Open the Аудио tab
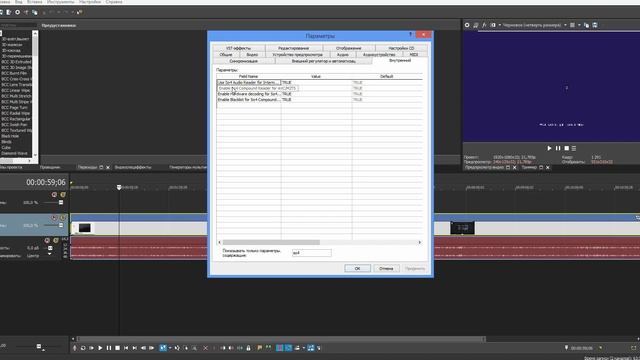This screenshot has width=640, height=360. (342, 54)
